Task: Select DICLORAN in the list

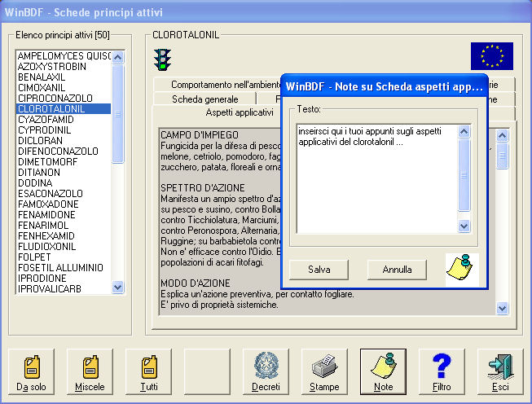Action: (x=64, y=140)
